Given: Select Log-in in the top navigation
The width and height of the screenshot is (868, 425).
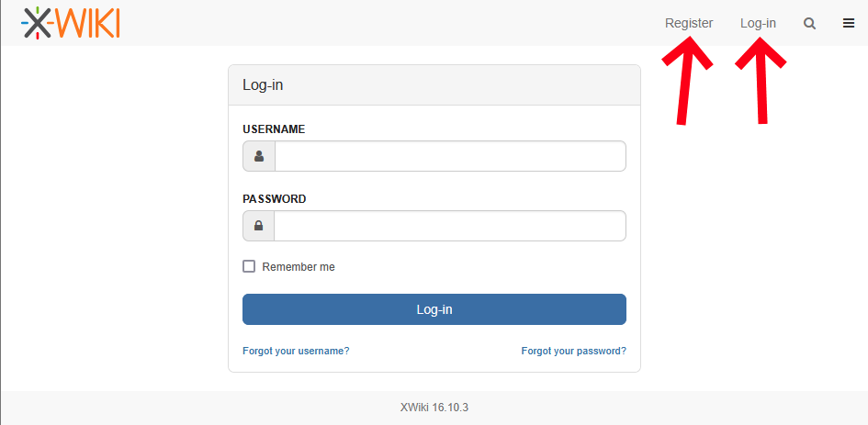Looking at the screenshot, I should (759, 23).
